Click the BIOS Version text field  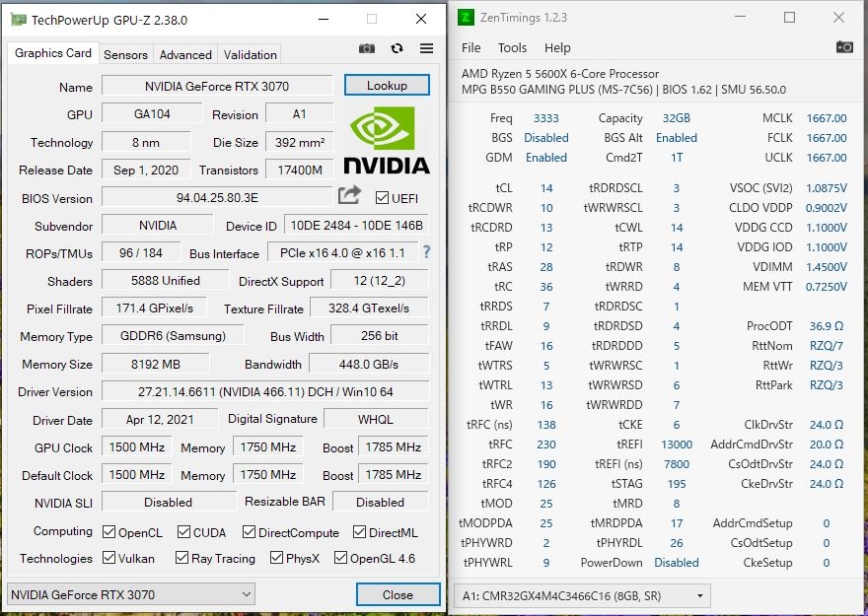(x=217, y=198)
